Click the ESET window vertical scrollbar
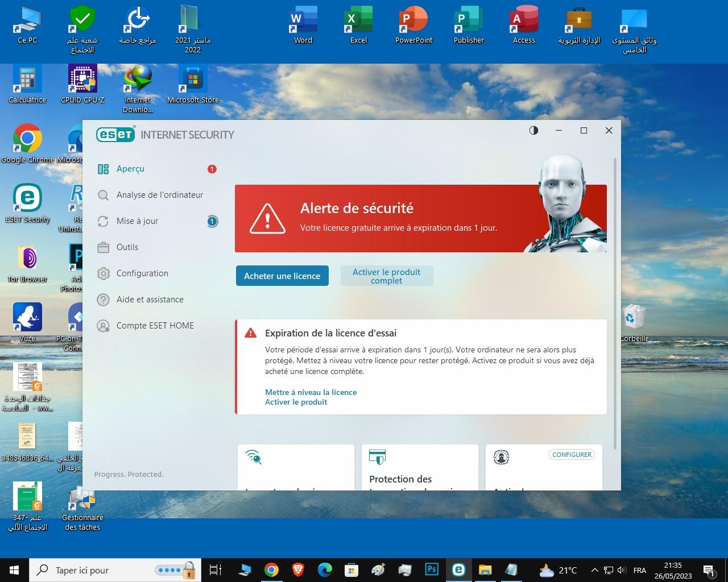 click(615, 304)
